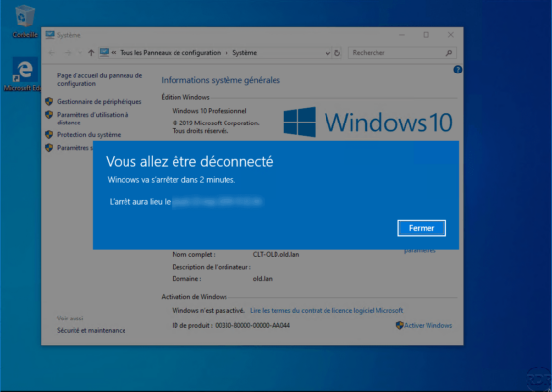Click the shield icon beside Paramètres d'utilisation à distance
Screen dimensions: 552x392
click(x=49, y=115)
